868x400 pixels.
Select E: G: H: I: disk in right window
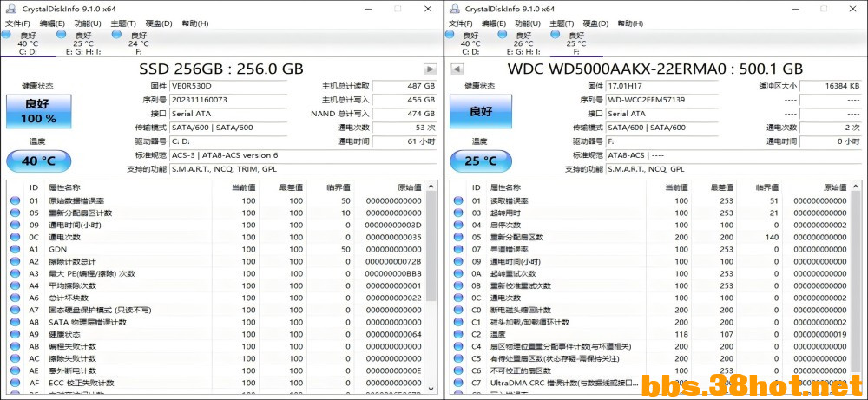point(523,43)
